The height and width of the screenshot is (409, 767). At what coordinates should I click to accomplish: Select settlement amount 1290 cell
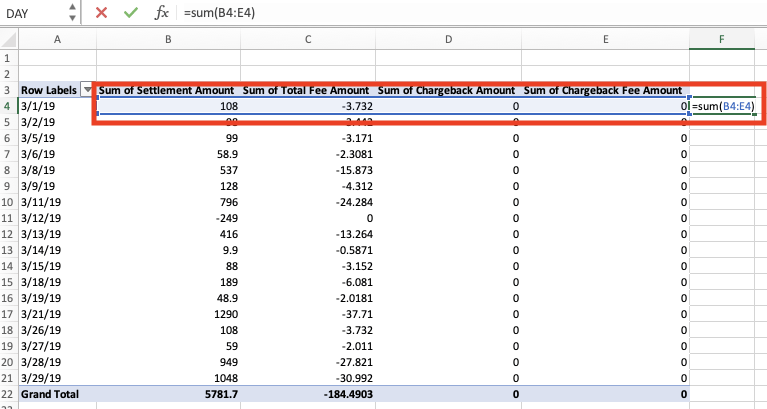click(x=168, y=314)
